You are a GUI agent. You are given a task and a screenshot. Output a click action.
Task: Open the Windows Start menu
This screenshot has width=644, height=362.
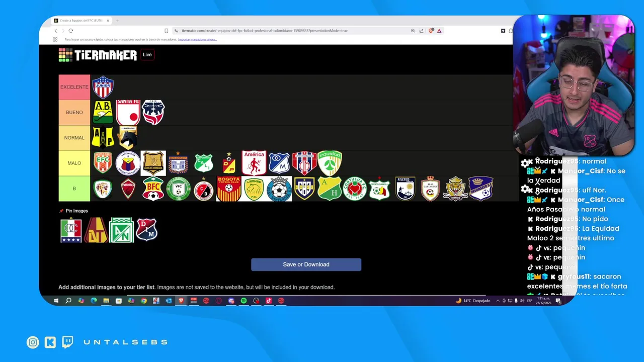pyautogui.click(x=56, y=301)
